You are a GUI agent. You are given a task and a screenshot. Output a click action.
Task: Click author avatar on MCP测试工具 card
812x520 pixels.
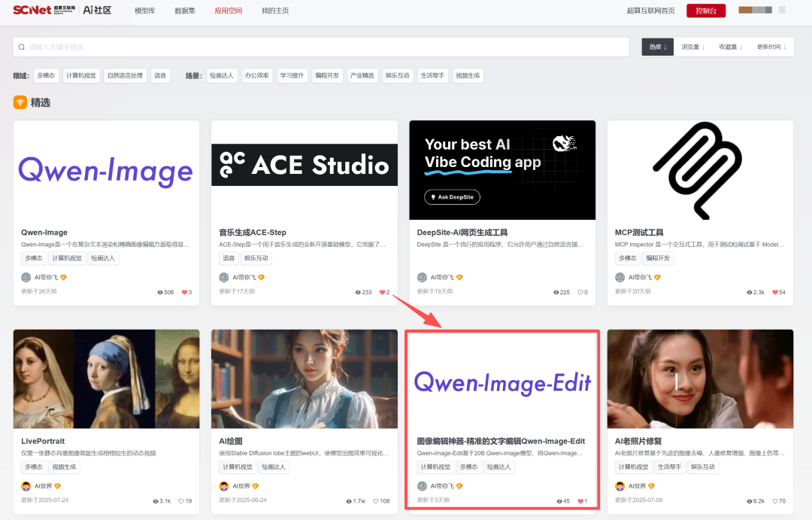pos(620,278)
